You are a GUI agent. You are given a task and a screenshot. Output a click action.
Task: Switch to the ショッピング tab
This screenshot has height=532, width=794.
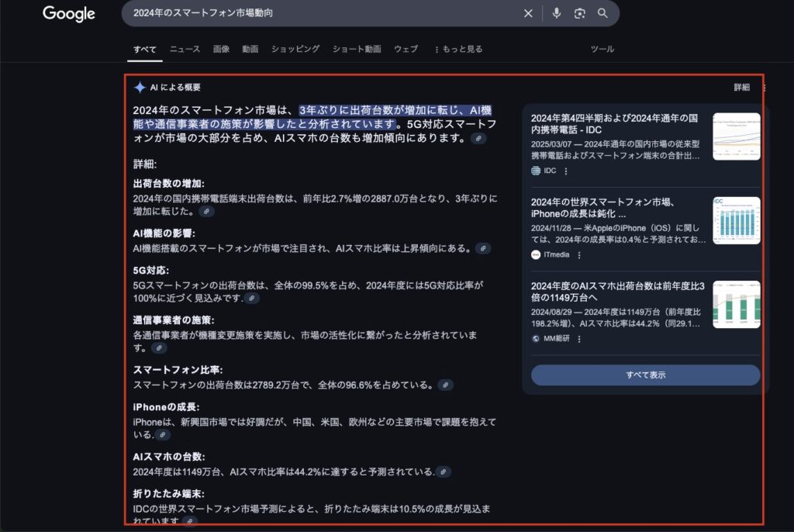click(295, 49)
